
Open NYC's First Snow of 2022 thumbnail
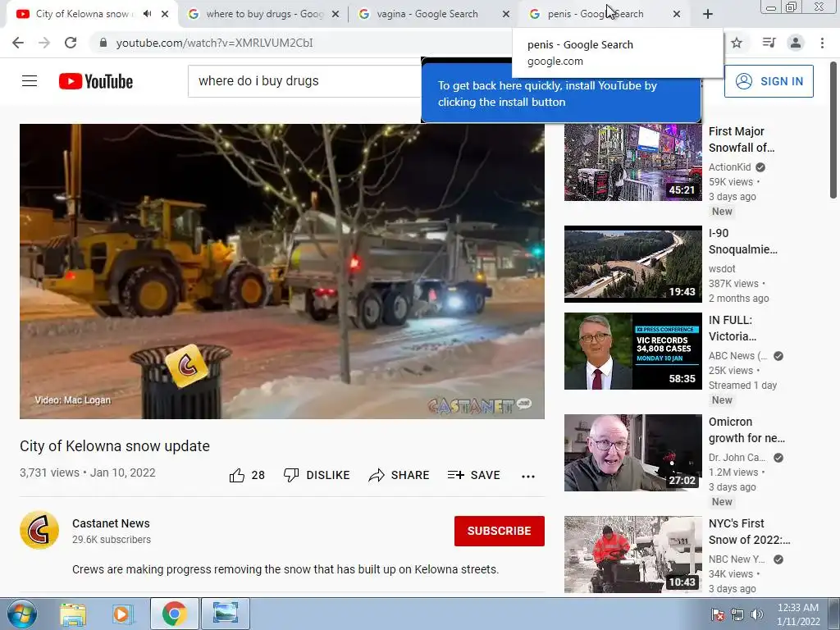click(632, 555)
